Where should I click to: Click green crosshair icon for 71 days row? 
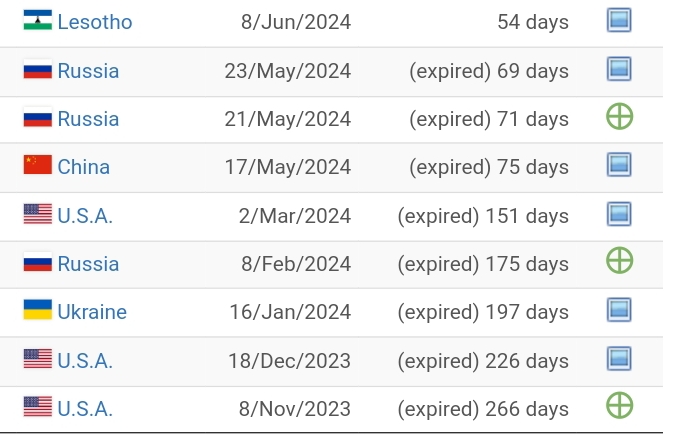tap(620, 118)
